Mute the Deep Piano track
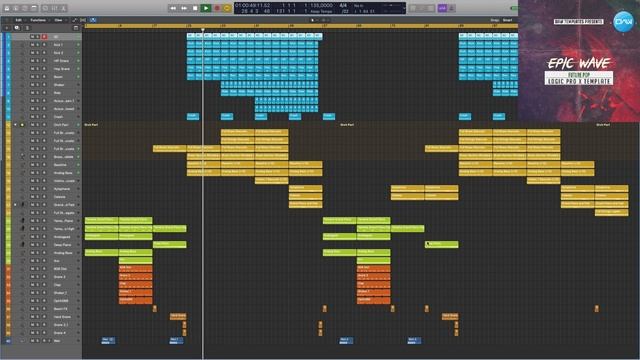Viewport: 640px width, 360px height. tap(32, 245)
